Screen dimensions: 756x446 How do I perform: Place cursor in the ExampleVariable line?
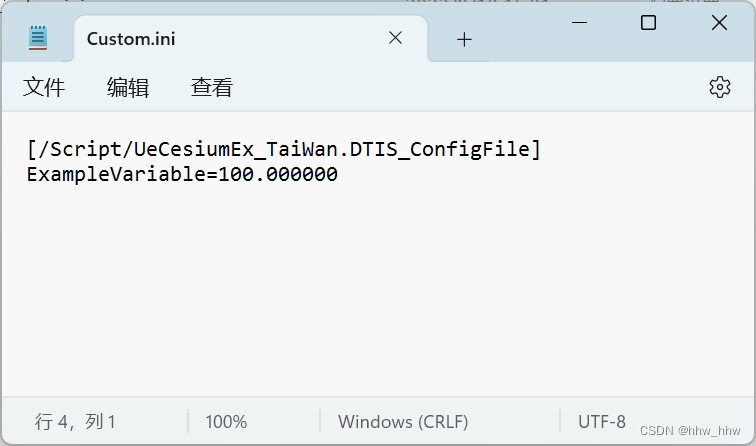point(182,174)
